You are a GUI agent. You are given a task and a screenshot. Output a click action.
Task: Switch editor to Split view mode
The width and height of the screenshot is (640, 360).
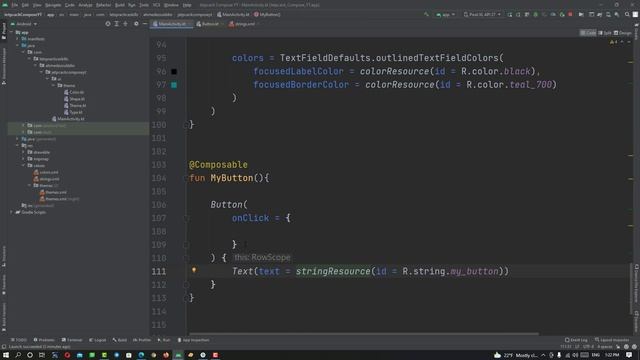coord(605,33)
